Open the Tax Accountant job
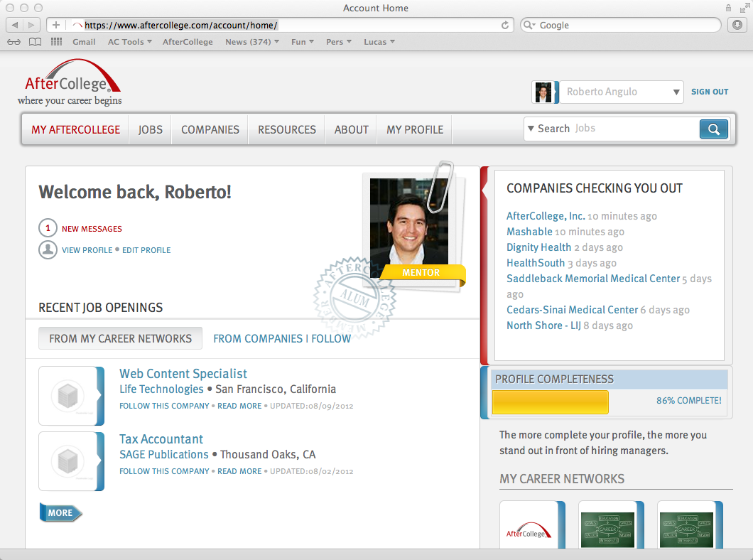Image resolution: width=753 pixels, height=560 pixels. [x=161, y=439]
